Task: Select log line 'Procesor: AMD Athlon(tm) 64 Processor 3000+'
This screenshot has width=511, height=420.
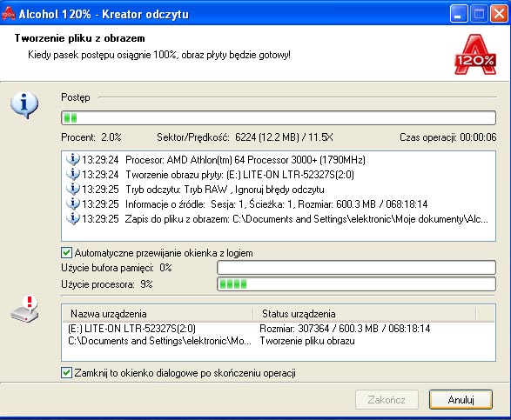Action: point(245,160)
